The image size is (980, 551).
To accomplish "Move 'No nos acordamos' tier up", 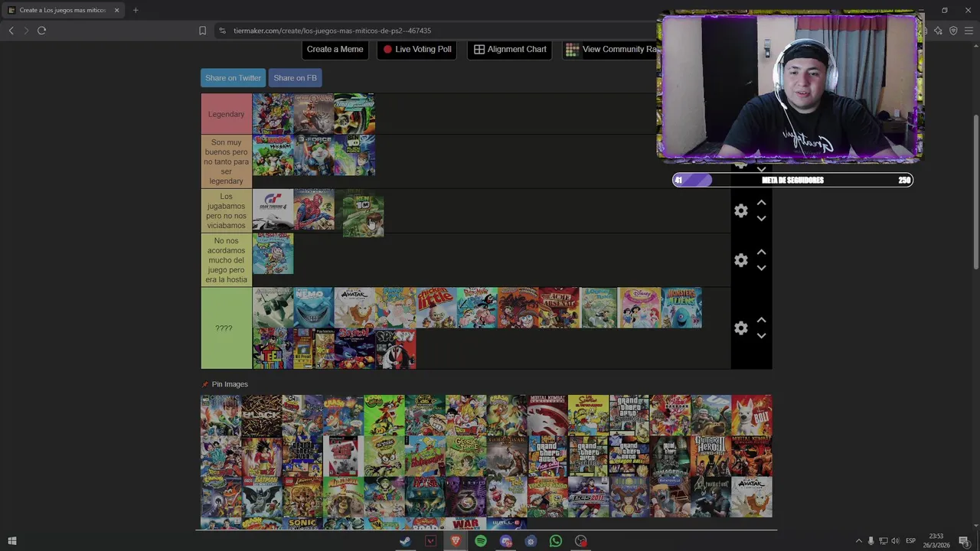I will click(x=761, y=253).
